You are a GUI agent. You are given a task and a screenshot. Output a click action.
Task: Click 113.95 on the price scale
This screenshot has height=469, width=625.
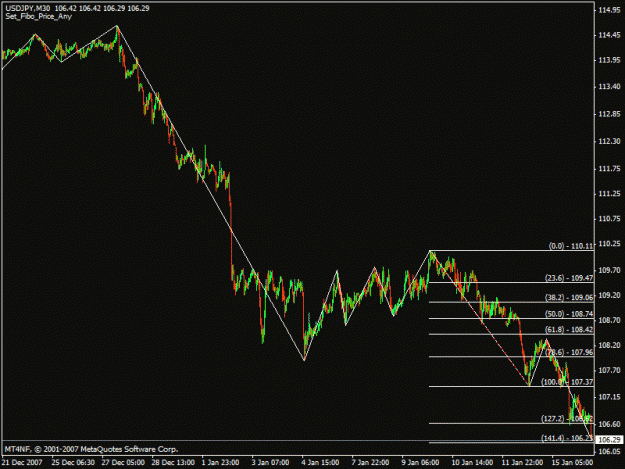tap(609, 60)
